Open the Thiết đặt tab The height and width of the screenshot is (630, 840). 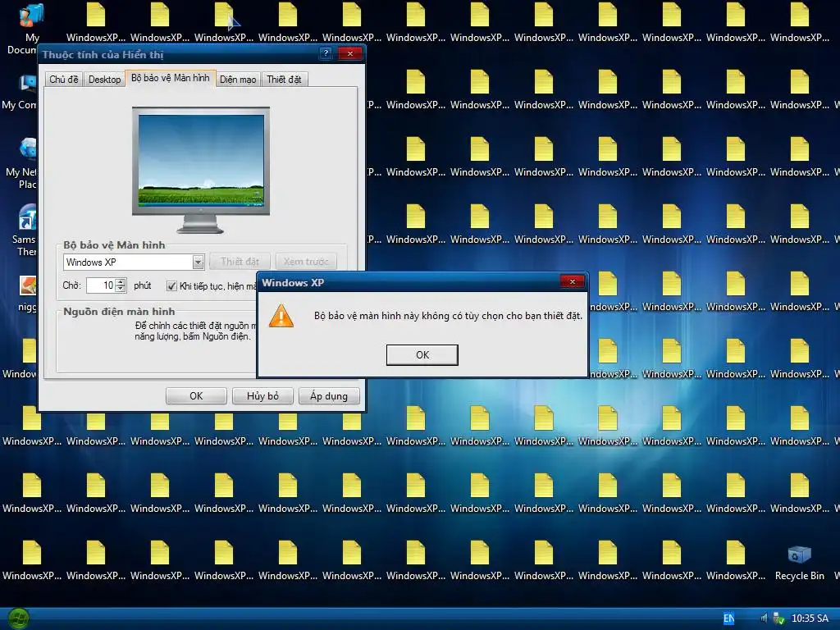(284, 80)
